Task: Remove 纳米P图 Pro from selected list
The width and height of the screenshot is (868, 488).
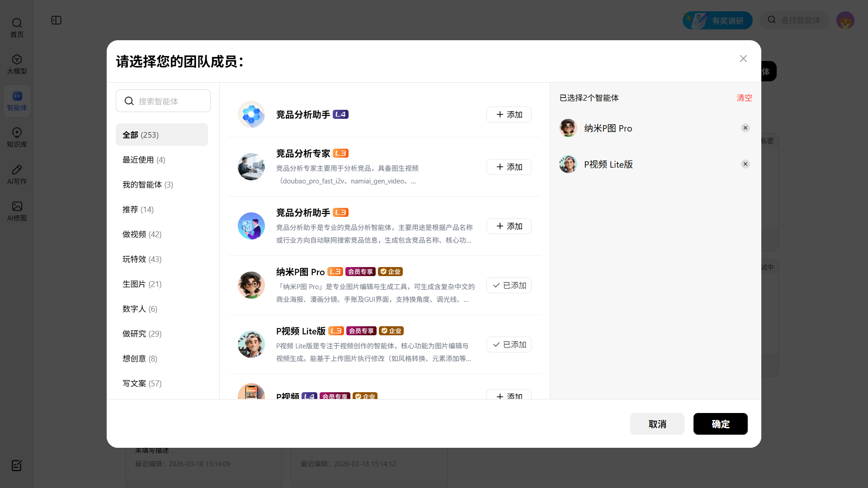Action: tap(745, 128)
